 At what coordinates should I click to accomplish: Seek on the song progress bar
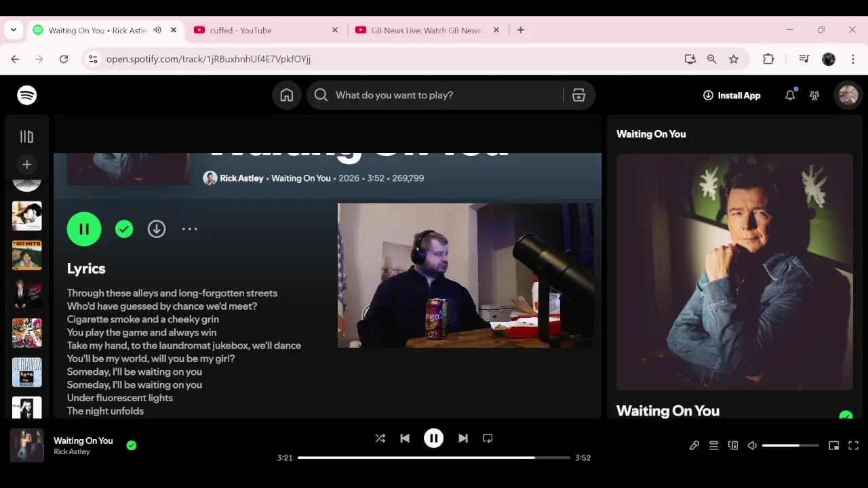(x=434, y=457)
